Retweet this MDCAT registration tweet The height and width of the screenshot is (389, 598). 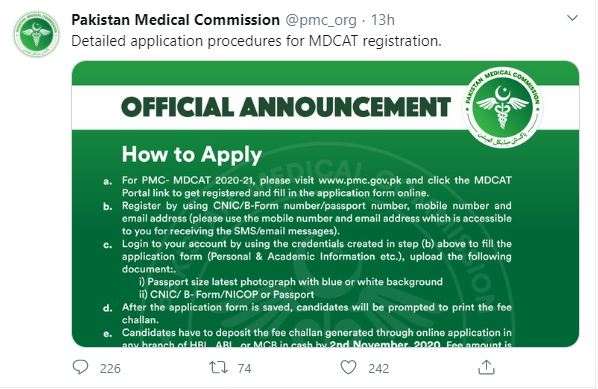219,367
